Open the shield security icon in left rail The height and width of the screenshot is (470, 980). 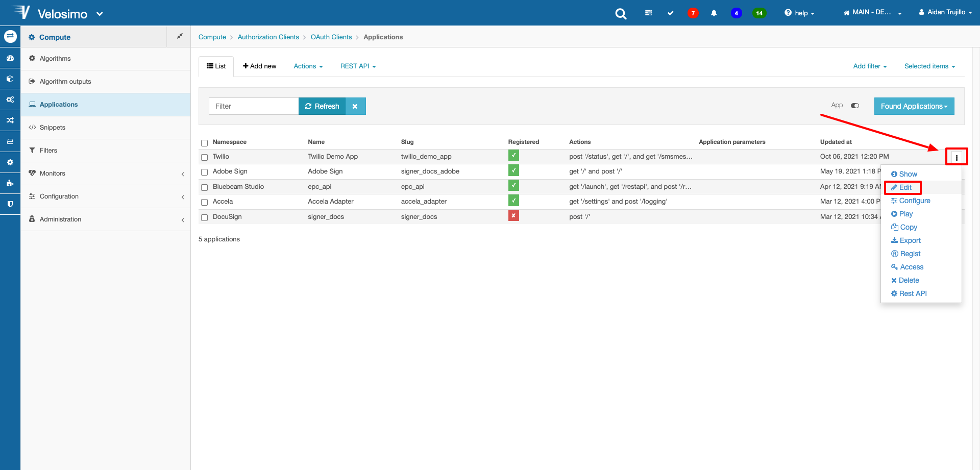coord(10,204)
